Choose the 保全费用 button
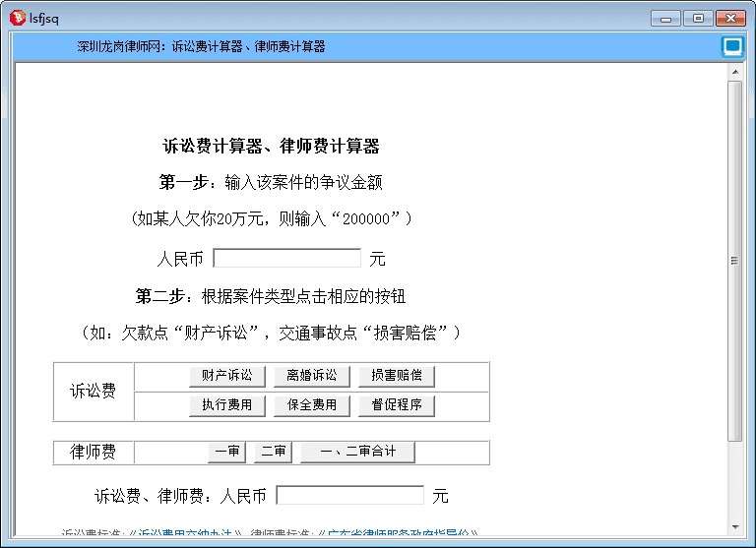756x548 pixels. [311, 404]
